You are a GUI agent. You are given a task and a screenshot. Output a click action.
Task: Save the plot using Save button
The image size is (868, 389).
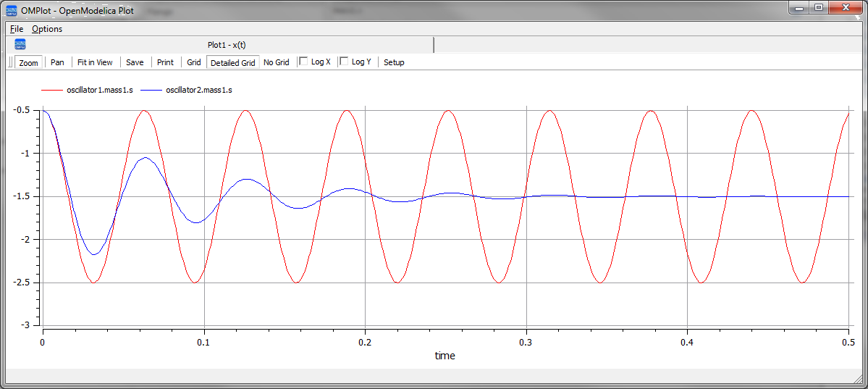click(x=135, y=62)
